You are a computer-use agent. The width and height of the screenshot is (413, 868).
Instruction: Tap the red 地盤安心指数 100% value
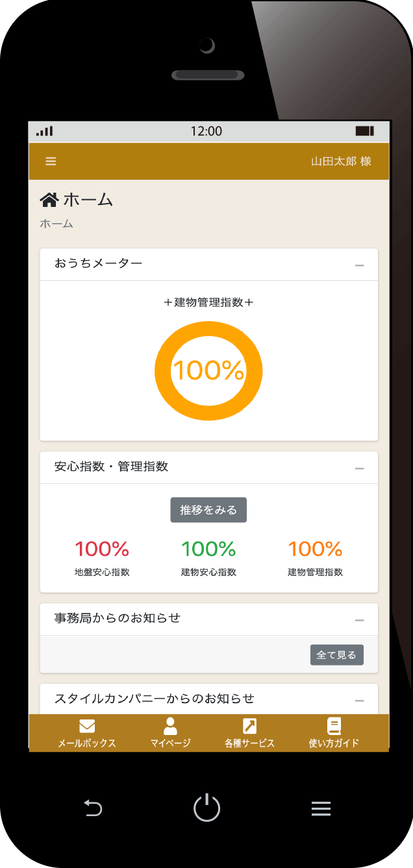pyautogui.click(x=102, y=549)
